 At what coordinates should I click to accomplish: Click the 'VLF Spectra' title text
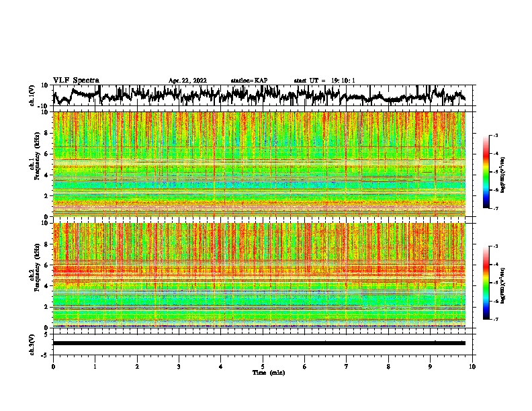76,81
